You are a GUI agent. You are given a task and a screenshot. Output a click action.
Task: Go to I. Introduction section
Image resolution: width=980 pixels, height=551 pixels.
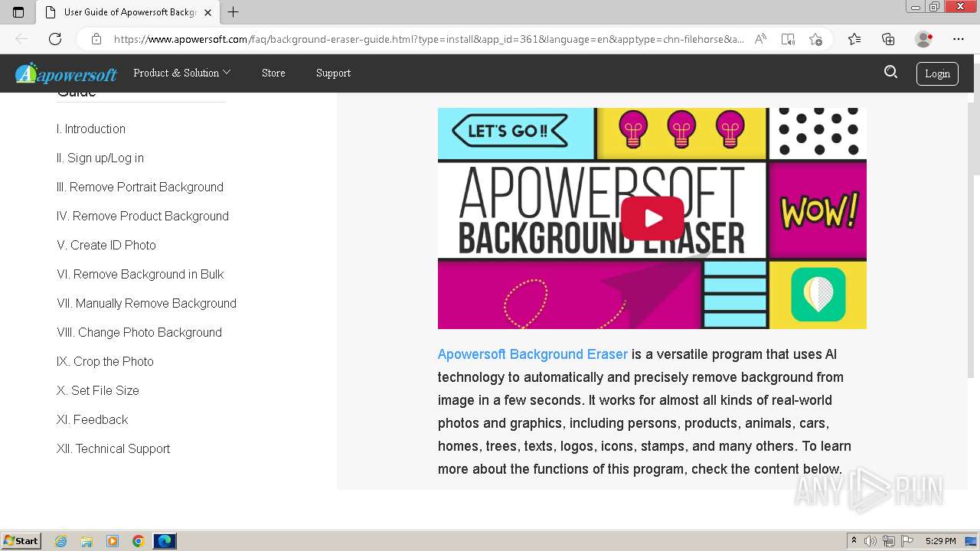pos(91,129)
